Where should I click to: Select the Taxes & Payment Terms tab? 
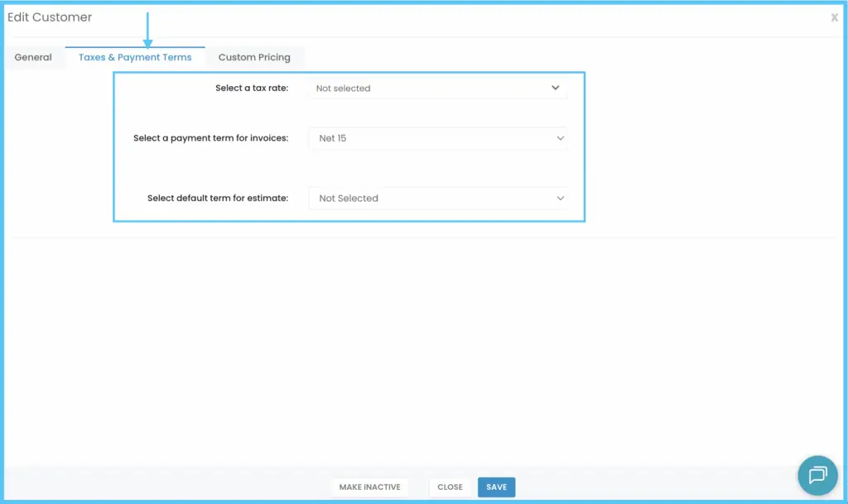click(x=135, y=57)
